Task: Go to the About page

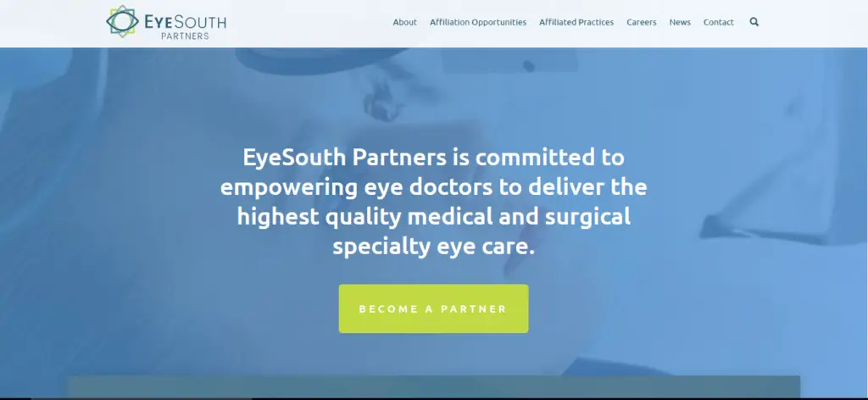Action: tap(404, 22)
